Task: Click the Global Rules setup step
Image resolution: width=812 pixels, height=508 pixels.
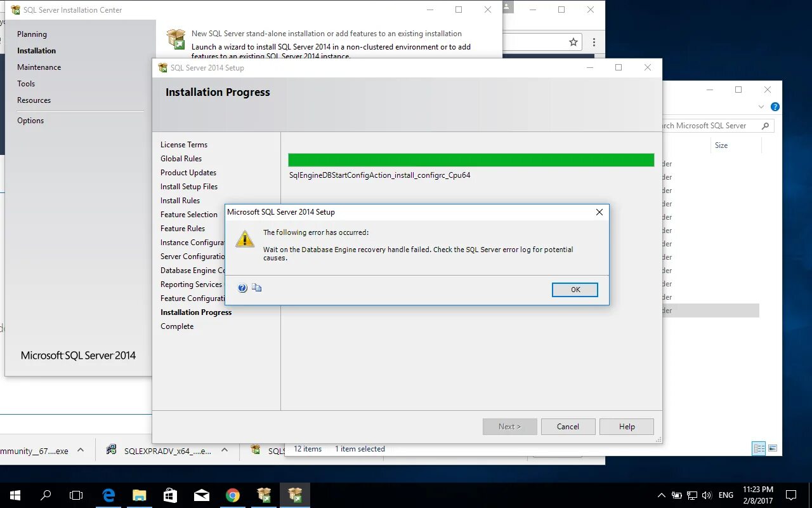Action: (181, 159)
